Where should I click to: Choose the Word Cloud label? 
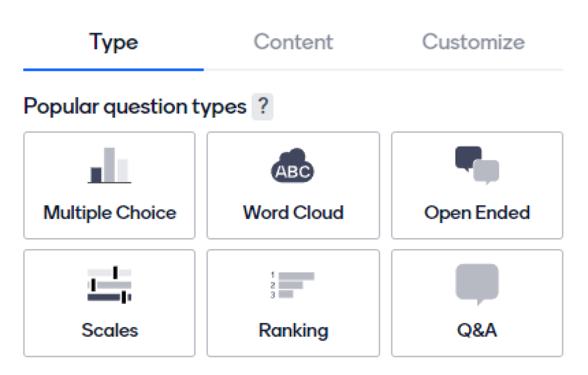[x=293, y=213]
